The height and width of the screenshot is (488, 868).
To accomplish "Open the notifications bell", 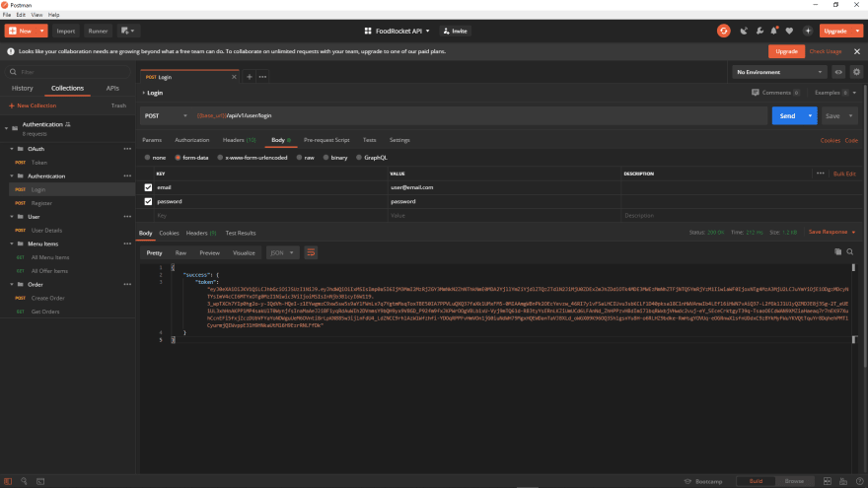I will tap(774, 31).
